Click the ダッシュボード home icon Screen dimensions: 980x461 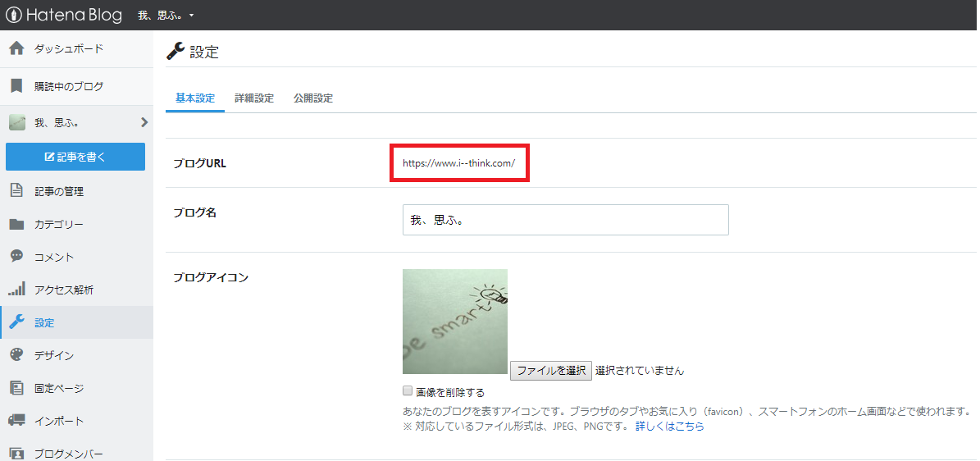point(16,48)
